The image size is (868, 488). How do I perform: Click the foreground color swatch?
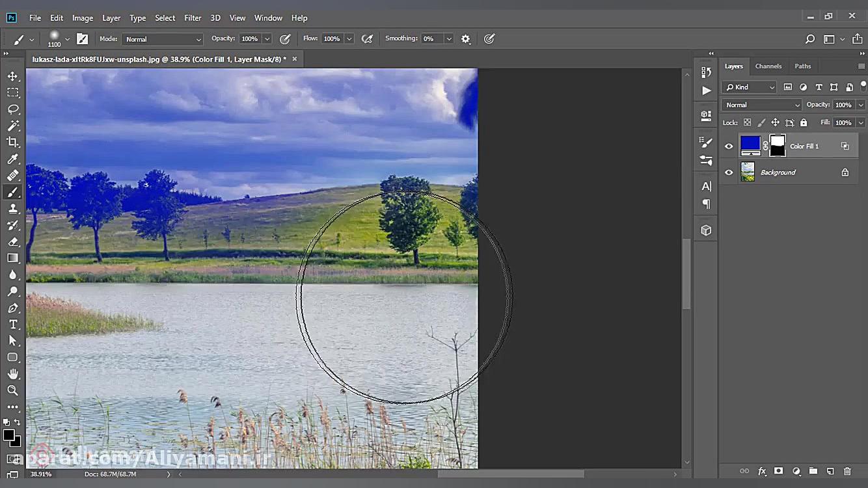(x=8, y=435)
